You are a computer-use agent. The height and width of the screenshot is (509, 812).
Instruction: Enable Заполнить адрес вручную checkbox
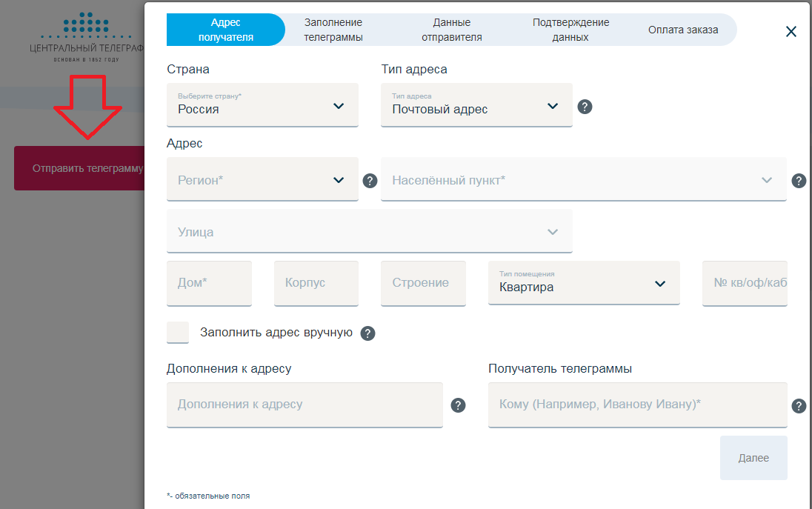tap(178, 333)
